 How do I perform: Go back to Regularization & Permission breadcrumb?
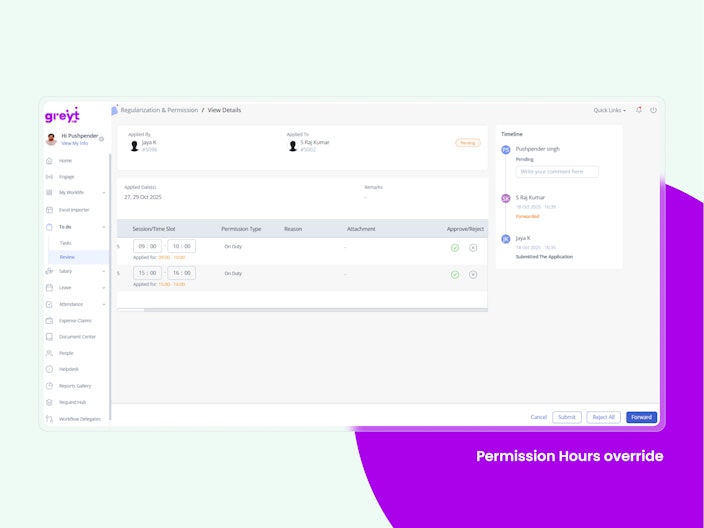point(159,110)
